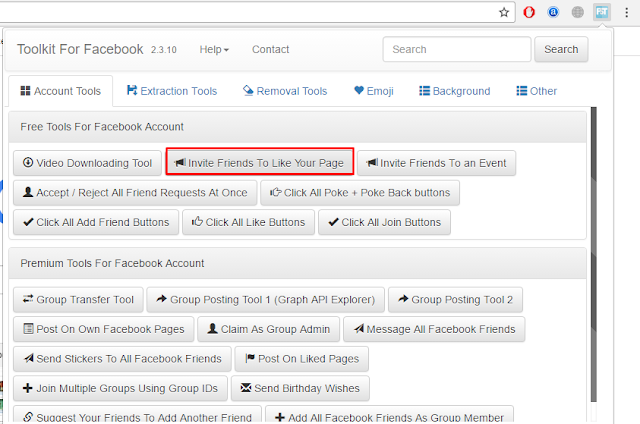Click Add All Facebook Friends As Group Member

(x=389, y=415)
